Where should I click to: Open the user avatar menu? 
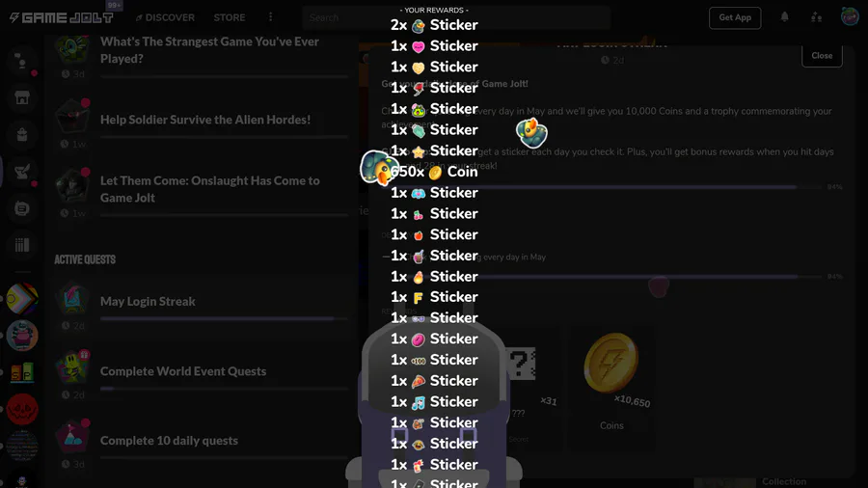(850, 16)
